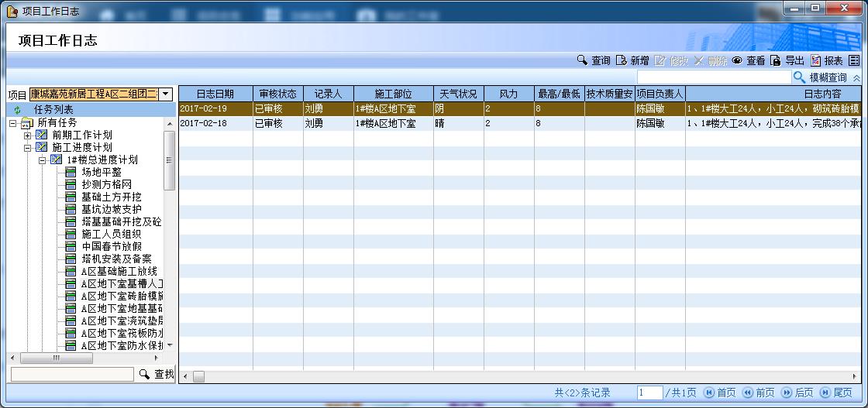
Task: Click the 查找 find button under task tree
Action: click(x=157, y=374)
